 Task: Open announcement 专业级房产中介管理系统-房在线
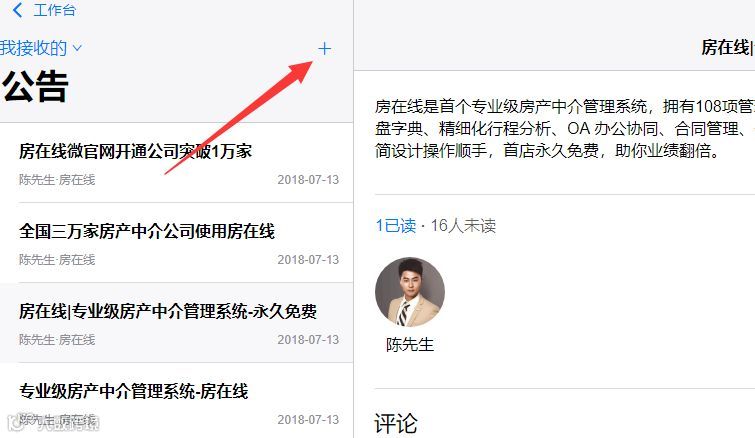pyautogui.click(x=176, y=401)
